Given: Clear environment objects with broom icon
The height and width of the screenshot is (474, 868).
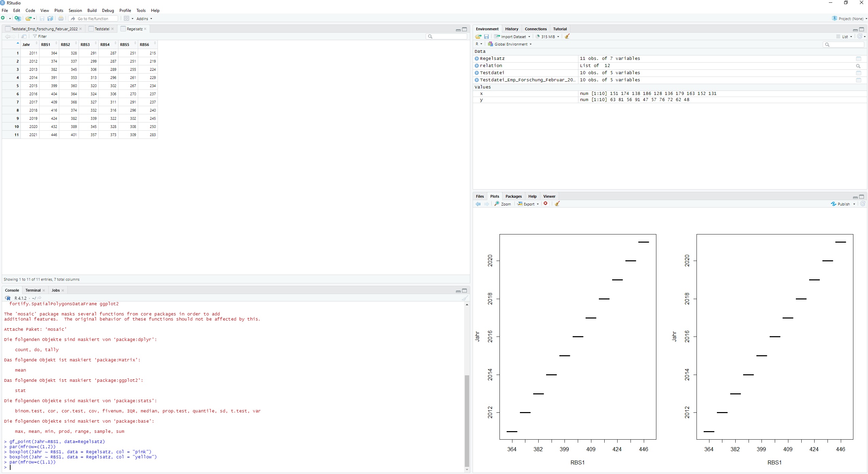Looking at the screenshot, I should 567,36.
